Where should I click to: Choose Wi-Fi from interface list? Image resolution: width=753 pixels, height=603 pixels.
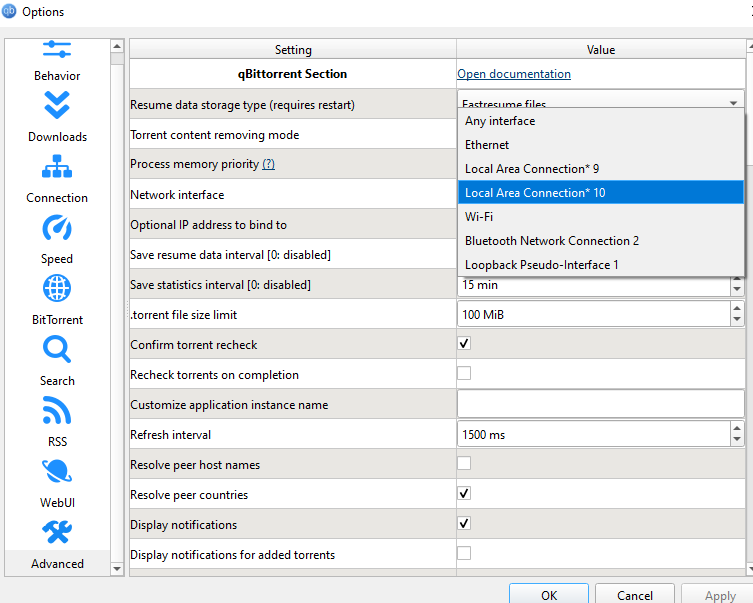[x=601, y=217]
